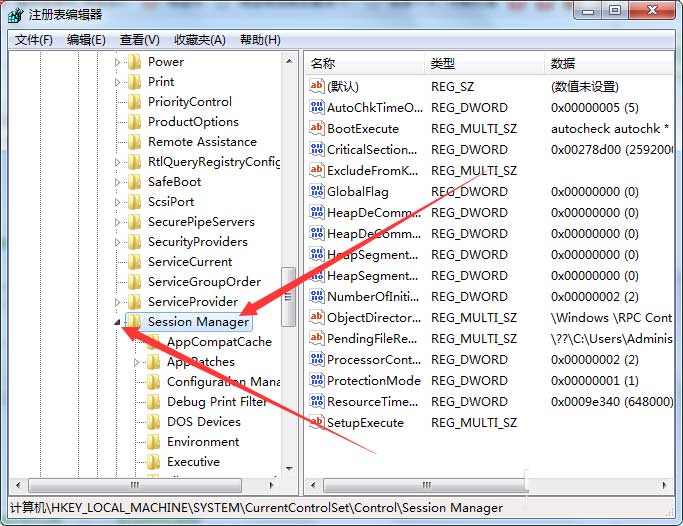Viewport: 683px width, 526px height.
Task: Open the 查看(V) menu
Action: 140,40
